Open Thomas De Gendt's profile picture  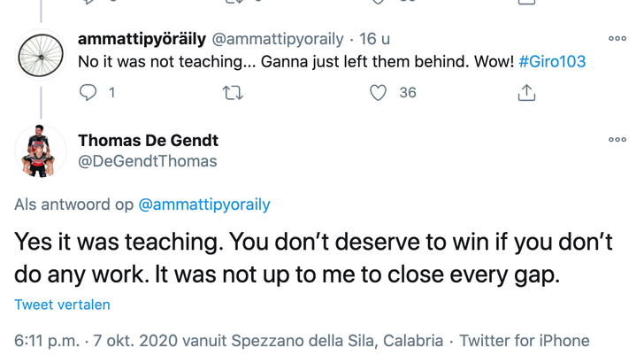pyautogui.click(x=41, y=151)
